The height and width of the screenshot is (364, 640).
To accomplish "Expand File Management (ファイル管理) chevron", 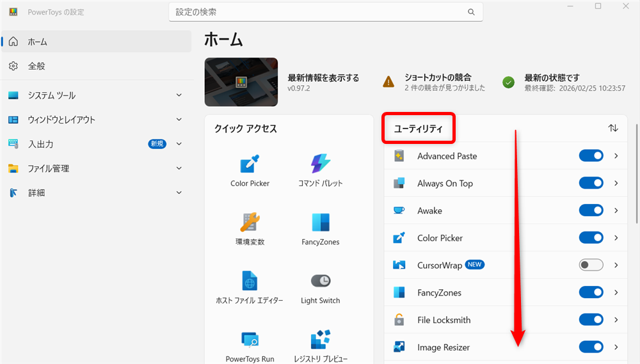I will click(x=179, y=168).
